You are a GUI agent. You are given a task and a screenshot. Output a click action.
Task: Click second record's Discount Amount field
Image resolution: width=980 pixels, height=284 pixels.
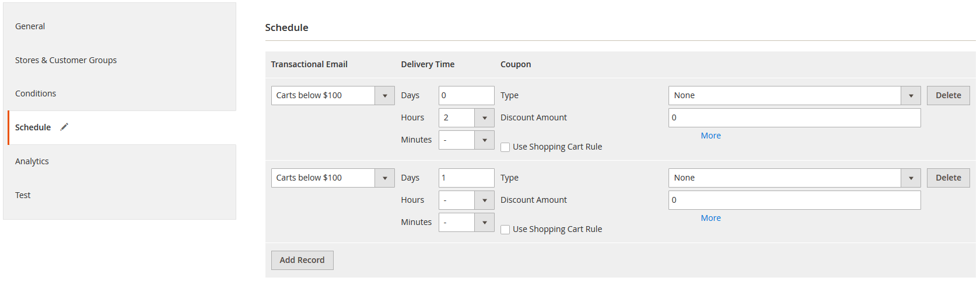[x=794, y=200]
